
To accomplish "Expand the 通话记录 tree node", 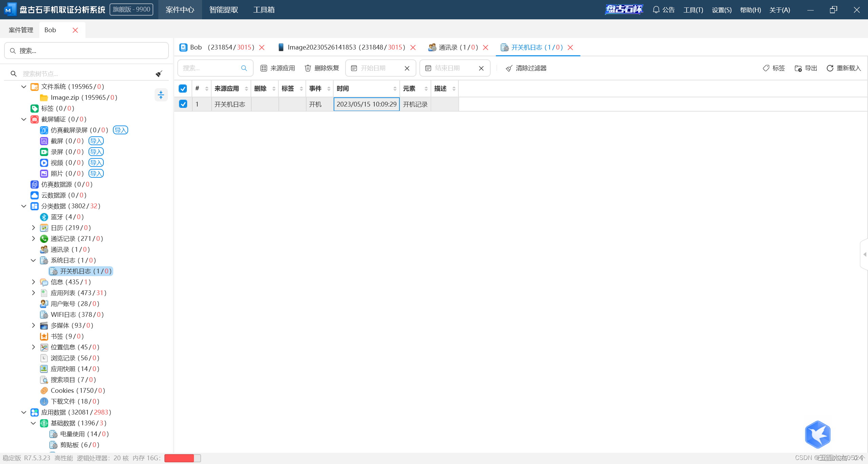I will coord(33,239).
